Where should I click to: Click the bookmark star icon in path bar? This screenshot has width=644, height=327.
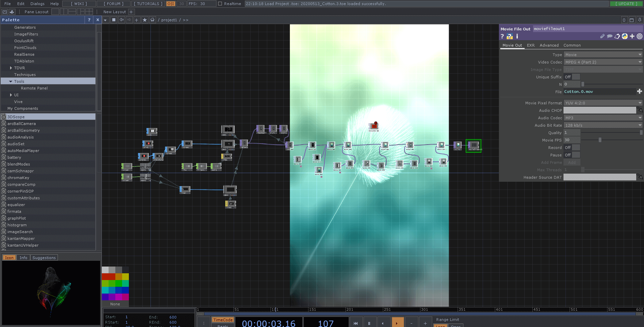(x=145, y=20)
